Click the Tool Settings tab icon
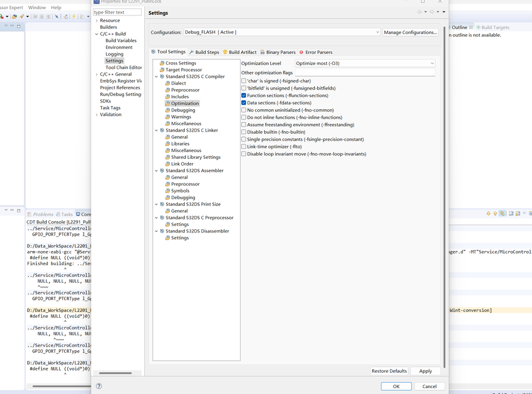The width and height of the screenshot is (532, 394). click(153, 52)
